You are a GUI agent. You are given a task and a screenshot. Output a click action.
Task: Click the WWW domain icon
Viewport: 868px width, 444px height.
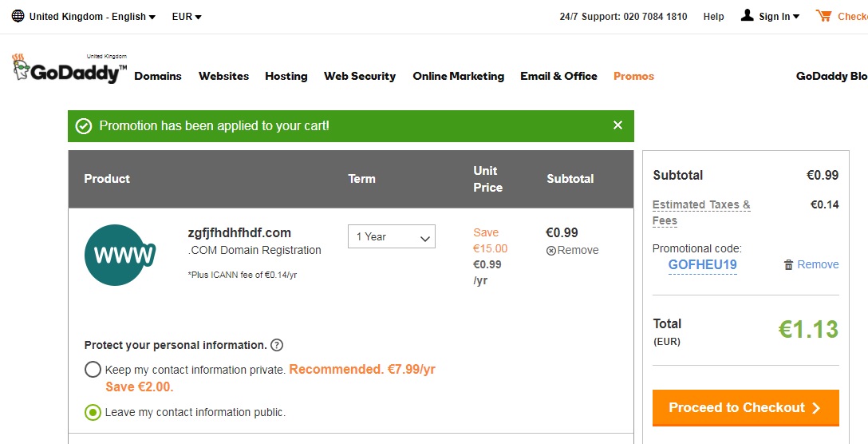pos(120,255)
